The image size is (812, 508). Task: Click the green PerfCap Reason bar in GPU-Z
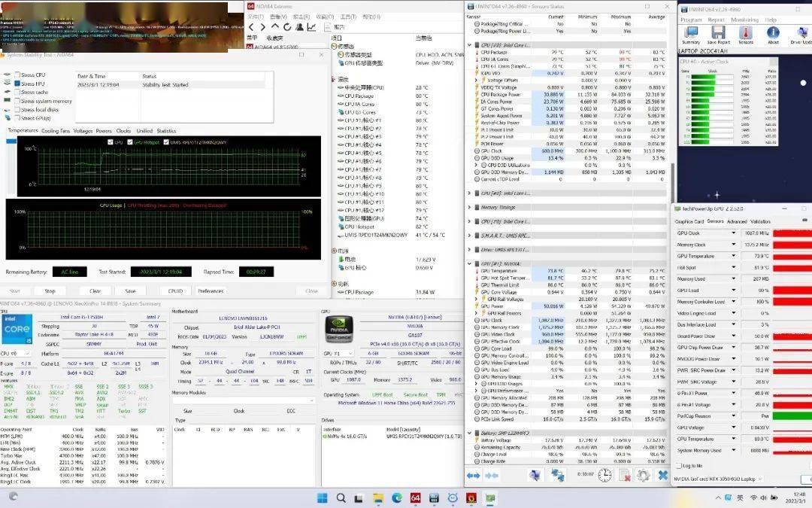pos(792,415)
